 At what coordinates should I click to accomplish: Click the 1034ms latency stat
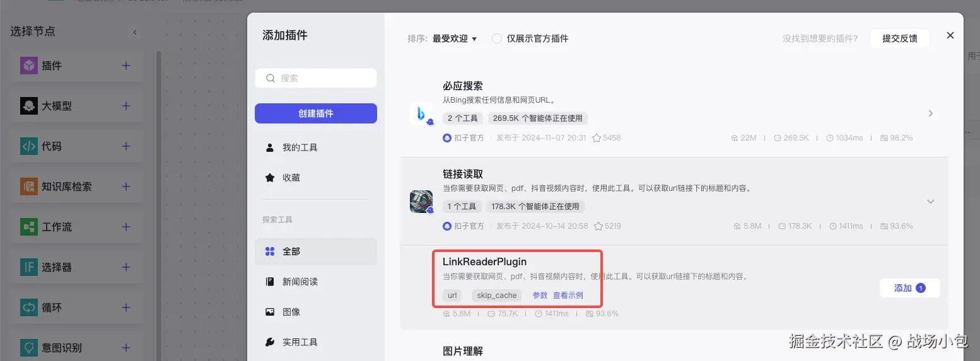click(844, 137)
